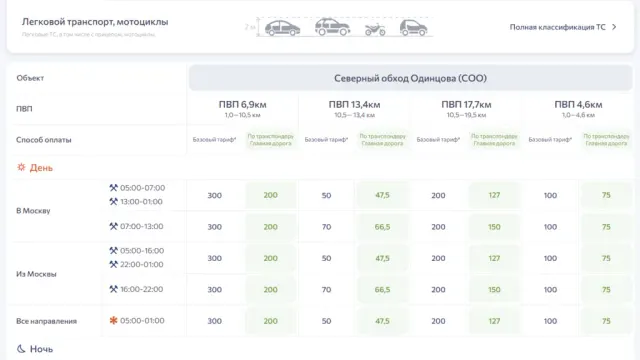The width and height of the screenshot is (640, 360).
Task: Click 07:00-13:00 time range
Action: point(142,226)
